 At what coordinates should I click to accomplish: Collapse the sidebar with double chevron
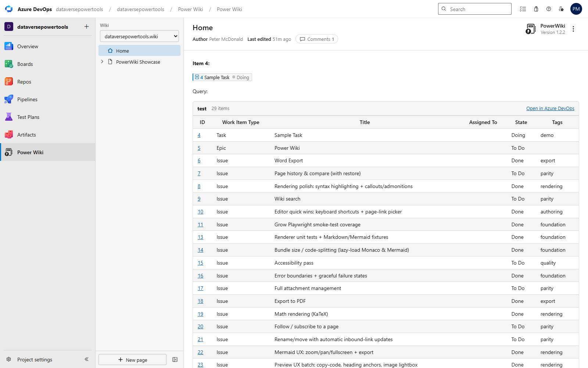pyautogui.click(x=86, y=360)
